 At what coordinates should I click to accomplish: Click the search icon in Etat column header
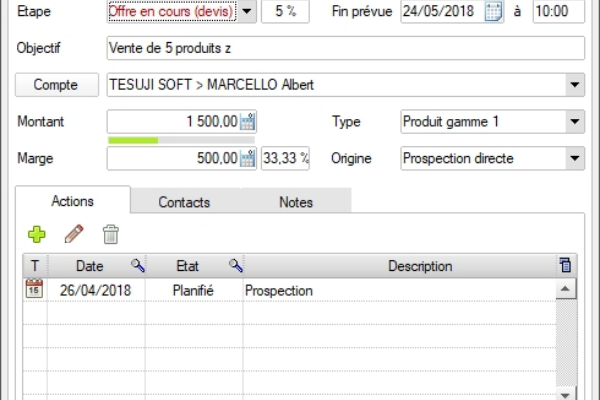point(236,266)
